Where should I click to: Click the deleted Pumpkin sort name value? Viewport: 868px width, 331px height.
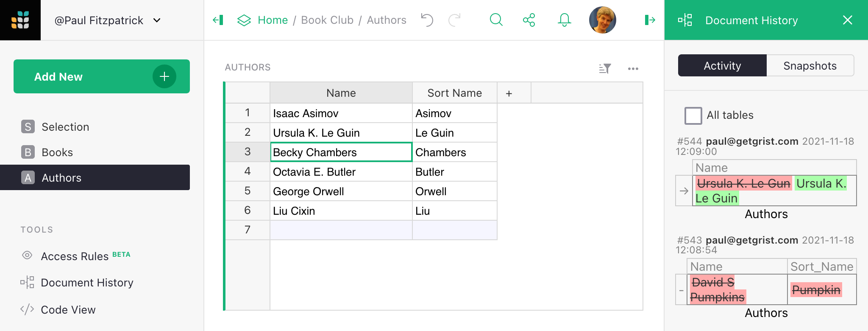[816, 290]
